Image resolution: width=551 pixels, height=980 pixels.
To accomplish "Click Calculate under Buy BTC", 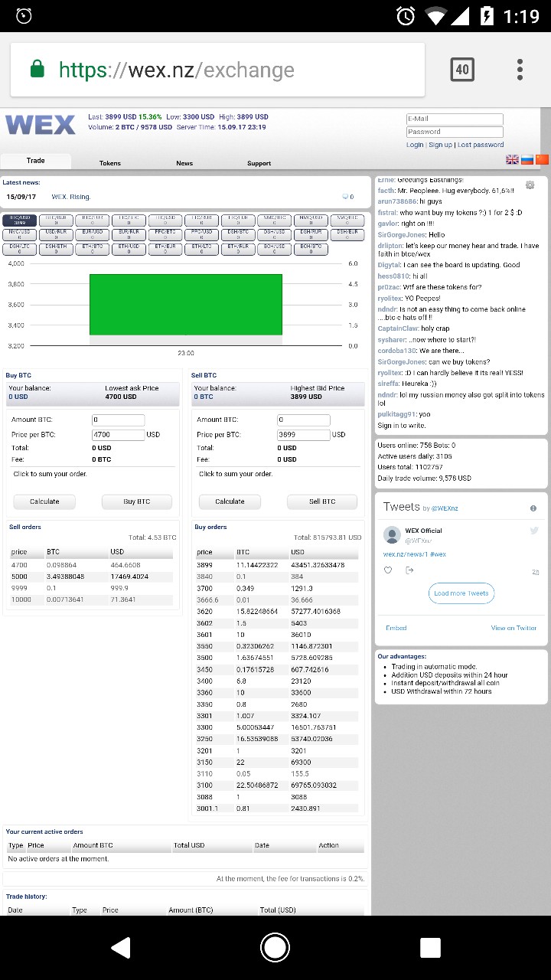I will pos(44,501).
